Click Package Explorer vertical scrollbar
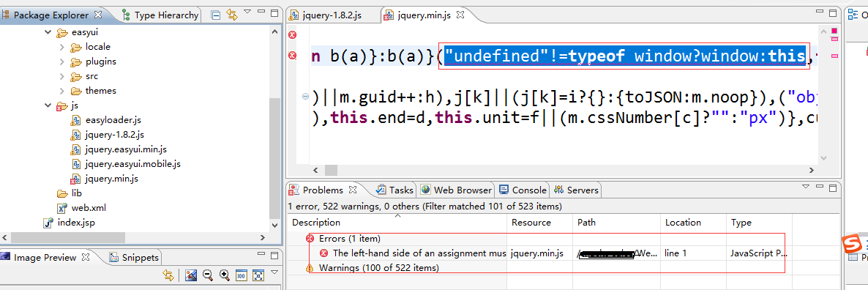The image size is (868, 290). tap(275, 158)
